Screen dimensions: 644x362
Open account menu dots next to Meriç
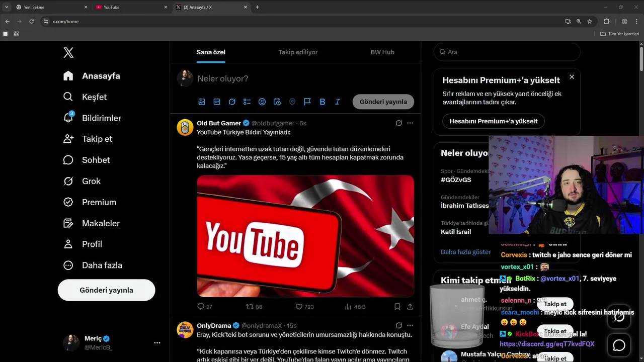point(157,343)
